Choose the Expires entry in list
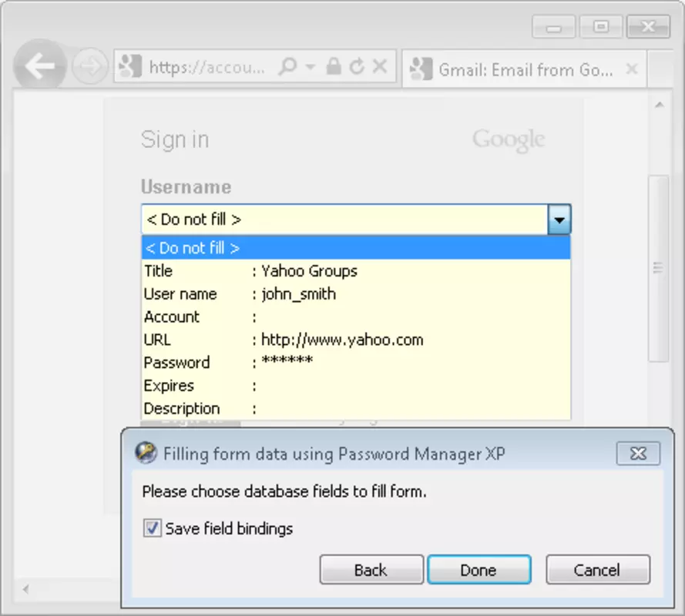Image resolution: width=685 pixels, height=616 pixels. point(356,386)
